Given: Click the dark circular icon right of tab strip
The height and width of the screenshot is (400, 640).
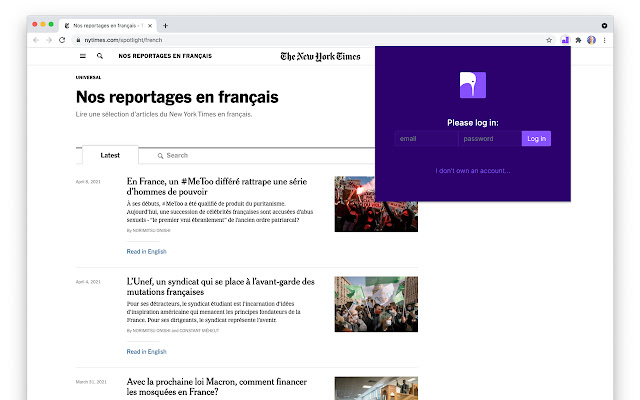Looking at the screenshot, I should tap(604, 26).
